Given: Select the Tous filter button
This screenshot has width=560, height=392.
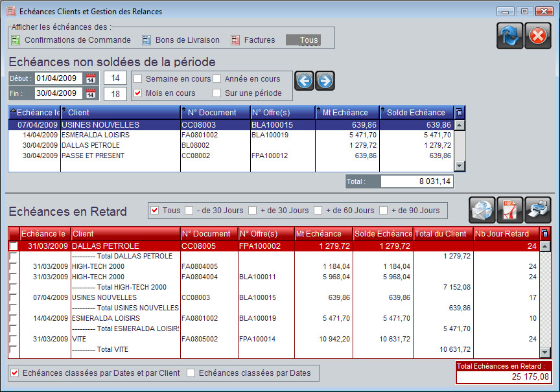Looking at the screenshot, I should click(303, 40).
